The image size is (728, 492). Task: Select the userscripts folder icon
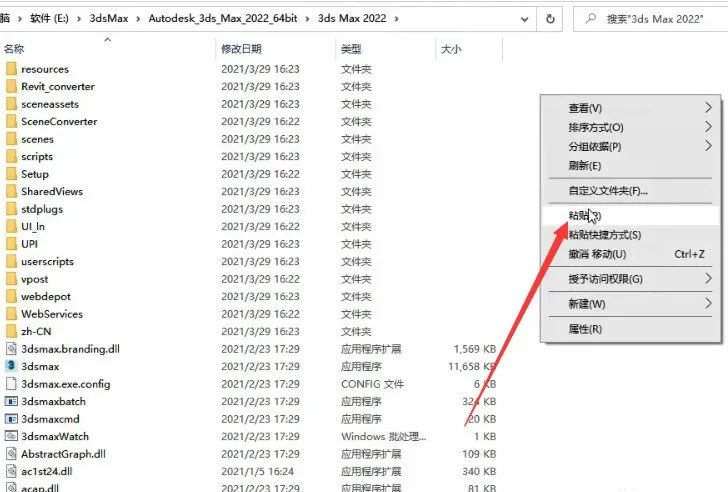click(x=11, y=261)
